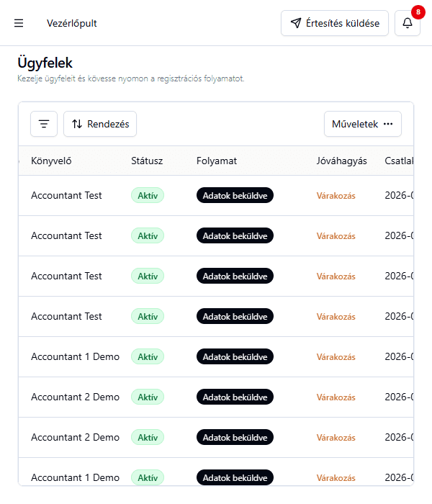Image resolution: width=432 pixels, height=504 pixels.
Task: Click the three-dots icon in Műveletek
Action: (388, 124)
